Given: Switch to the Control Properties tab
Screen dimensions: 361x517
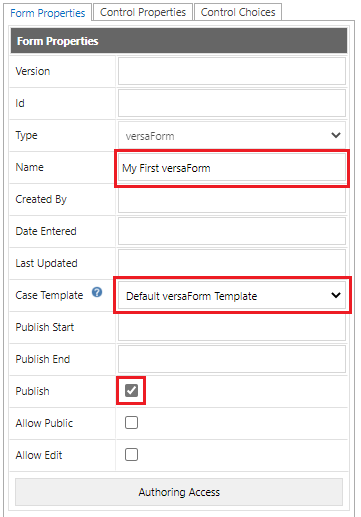Looking at the screenshot, I should coord(143,12).
